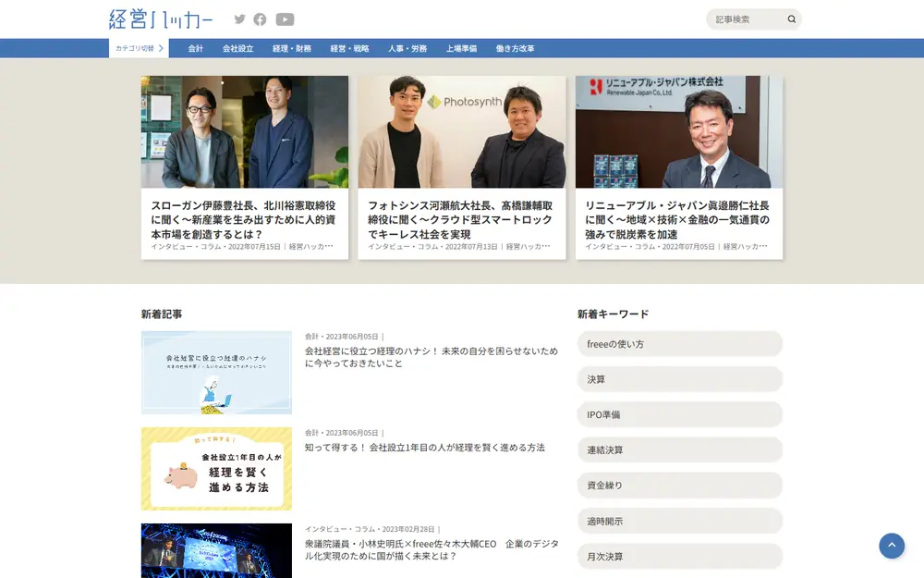Open the YouTube icon in header
The width and height of the screenshot is (924, 578).
pos(285,19)
